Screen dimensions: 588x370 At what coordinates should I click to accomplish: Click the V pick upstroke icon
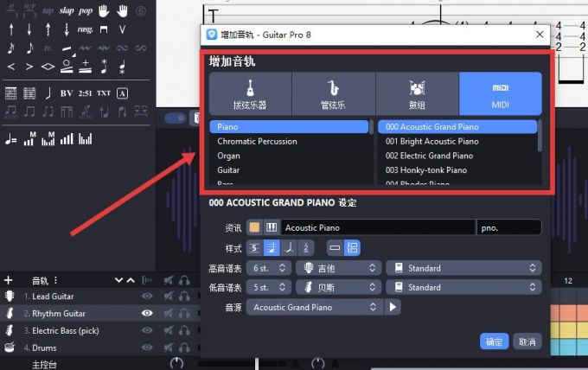[x=122, y=29]
